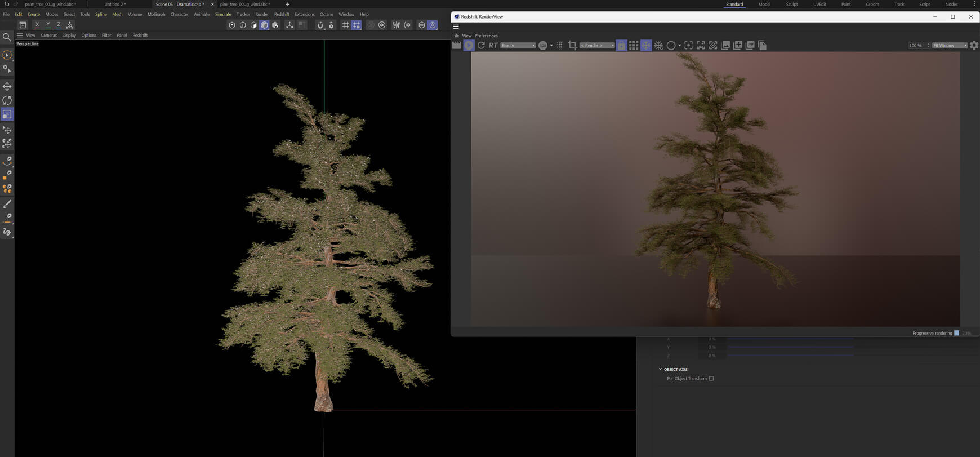Click the 100 % zoom stepper arrows
This screenshot has width=980, height=457.
click(x=928, y=45)
